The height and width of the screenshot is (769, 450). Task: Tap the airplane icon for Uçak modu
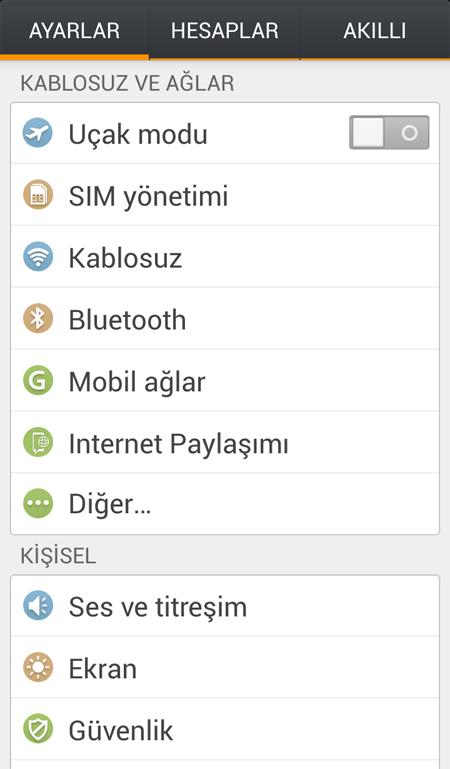click(38, 133)
